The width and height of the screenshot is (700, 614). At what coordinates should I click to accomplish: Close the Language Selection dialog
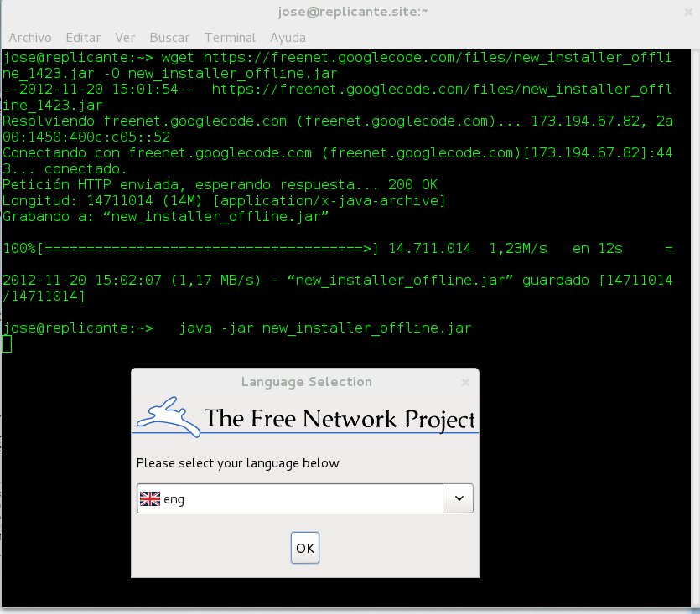click(x=465, y=382)
